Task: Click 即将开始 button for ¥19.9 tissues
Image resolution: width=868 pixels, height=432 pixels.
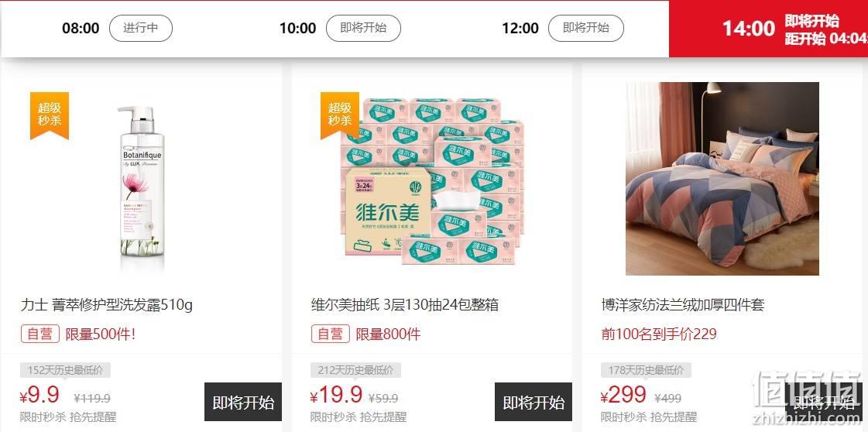Action: 533,402
